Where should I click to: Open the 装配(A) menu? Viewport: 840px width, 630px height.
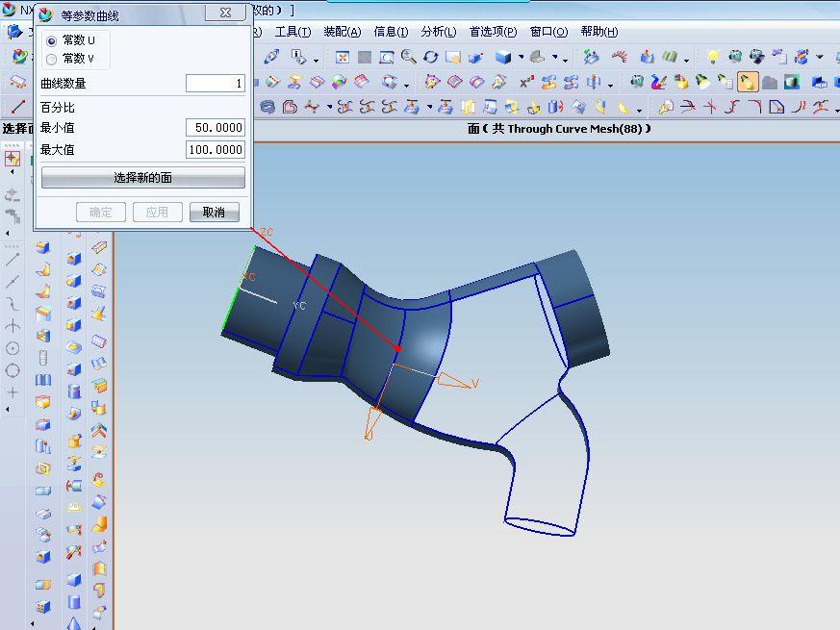[x=343, y=32]
